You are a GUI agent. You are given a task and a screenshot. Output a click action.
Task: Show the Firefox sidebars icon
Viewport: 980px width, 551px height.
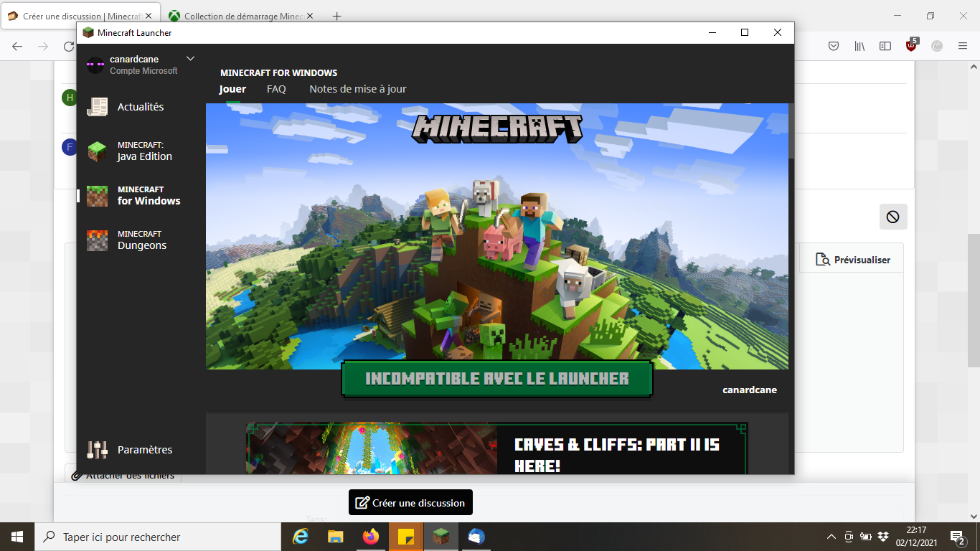885,46
